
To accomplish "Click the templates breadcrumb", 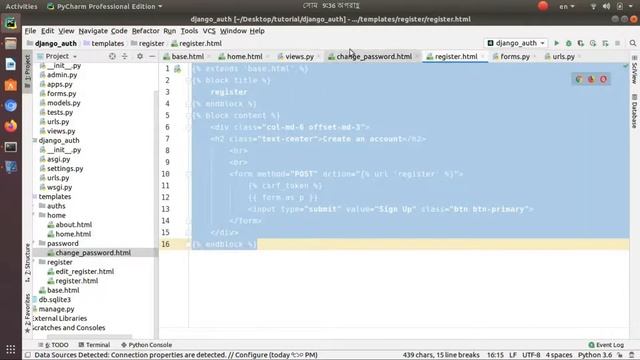I will [x=104, y=43].
